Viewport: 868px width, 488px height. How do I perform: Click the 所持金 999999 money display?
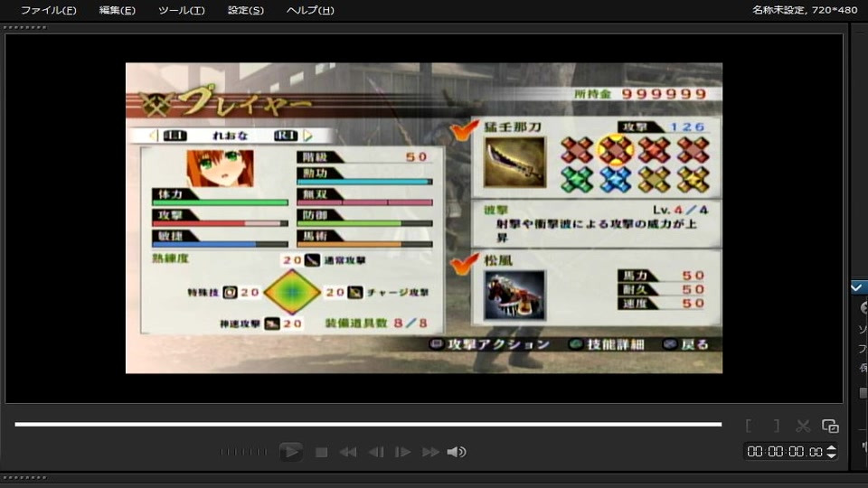pyautogui.click(x=640, y=94)
